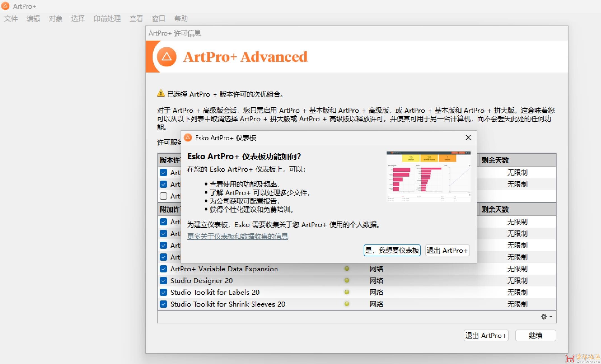Click status dot for Toolkit for Labels 20
Viewport: 601px width, 364px height.
[x=347, y=292]
